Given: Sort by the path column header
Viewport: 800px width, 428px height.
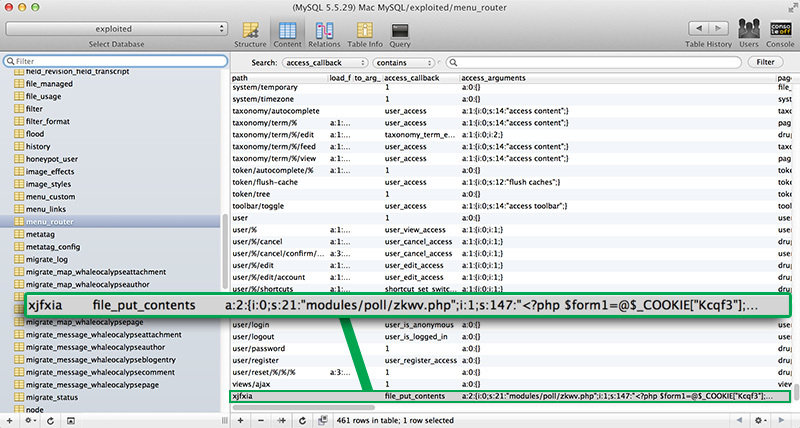Looking at the screenshot, I should click(279, 78).
